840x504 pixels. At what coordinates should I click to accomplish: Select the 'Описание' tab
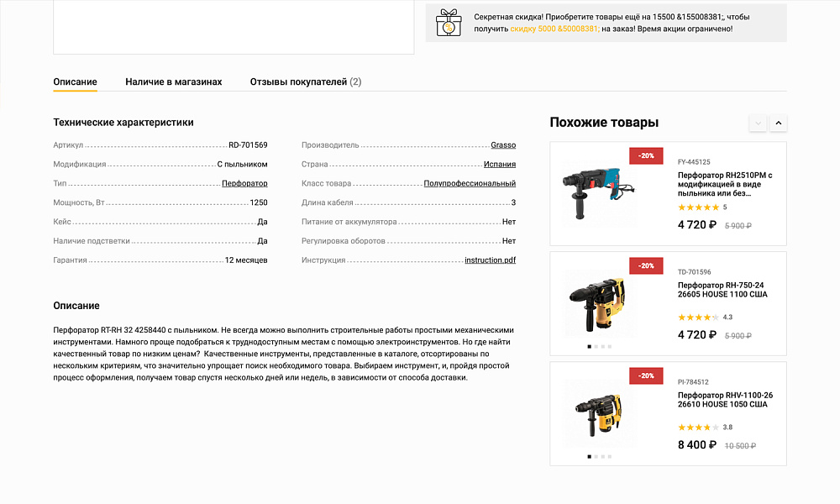[74, 81]
